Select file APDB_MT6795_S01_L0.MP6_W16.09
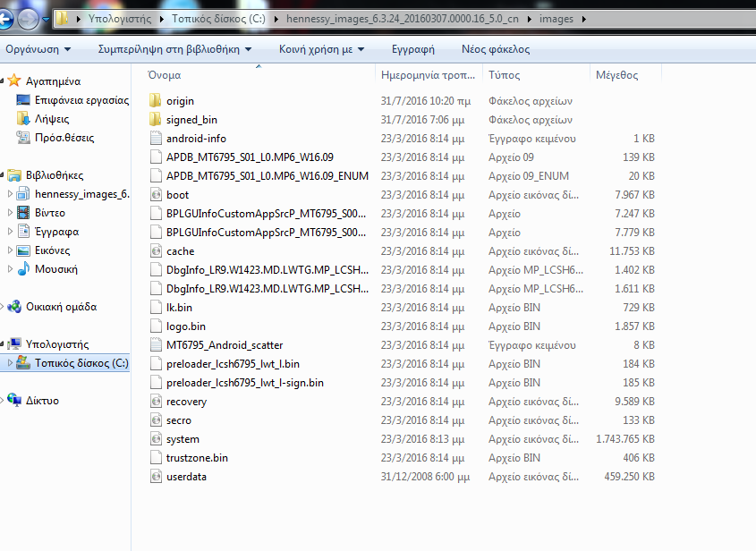The image size is (756, 551). click(x=250, y=157)
